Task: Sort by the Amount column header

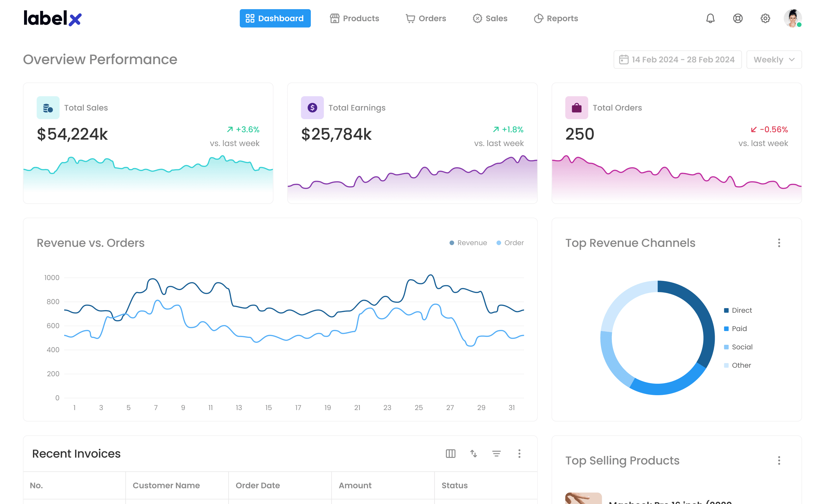Action: [383, 486]
